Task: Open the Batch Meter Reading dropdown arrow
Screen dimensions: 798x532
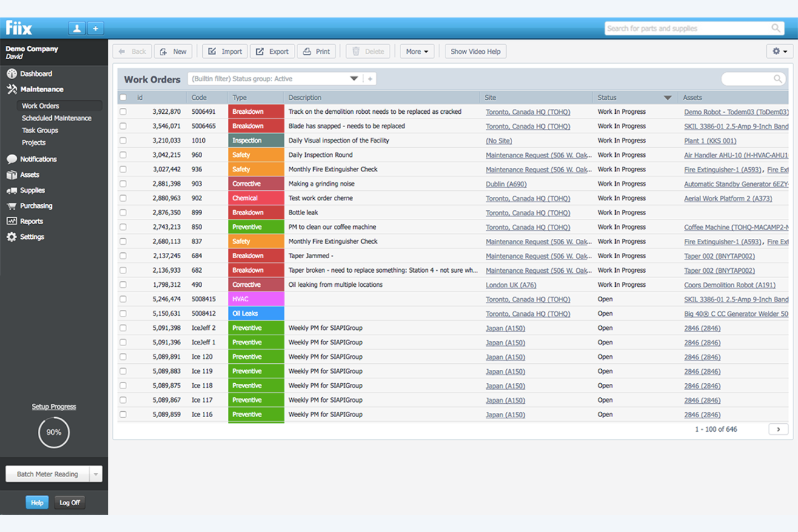Action: (x=95, y=474)
